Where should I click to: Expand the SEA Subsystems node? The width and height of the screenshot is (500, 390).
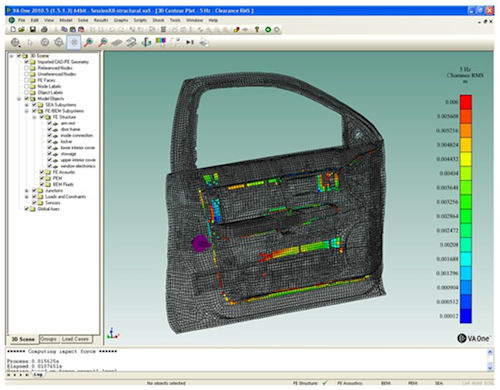pos(27,105)
